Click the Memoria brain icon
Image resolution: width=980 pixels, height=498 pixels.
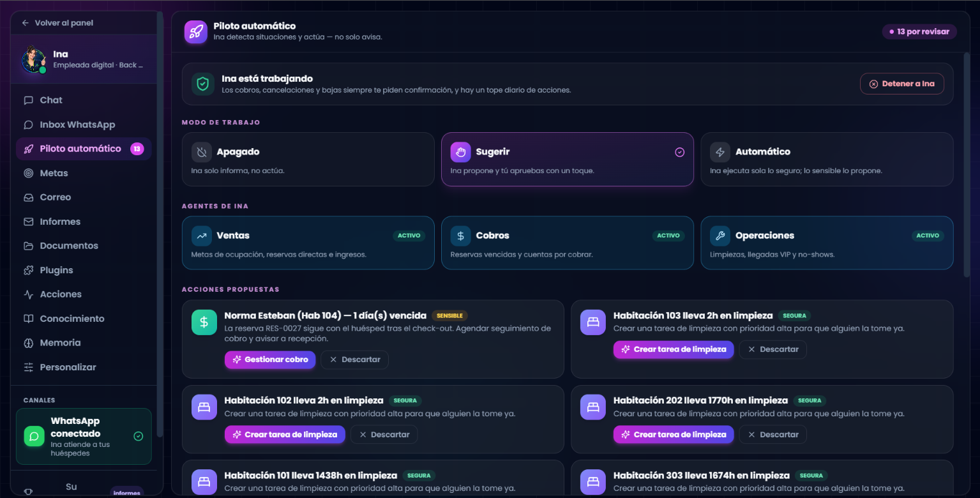(x=28, y=343)
